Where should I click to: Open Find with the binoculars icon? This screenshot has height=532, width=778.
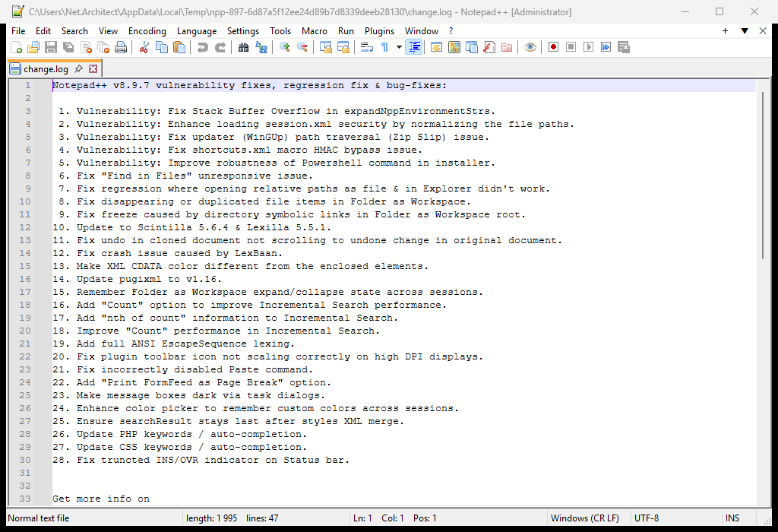(x=244, y=48)
